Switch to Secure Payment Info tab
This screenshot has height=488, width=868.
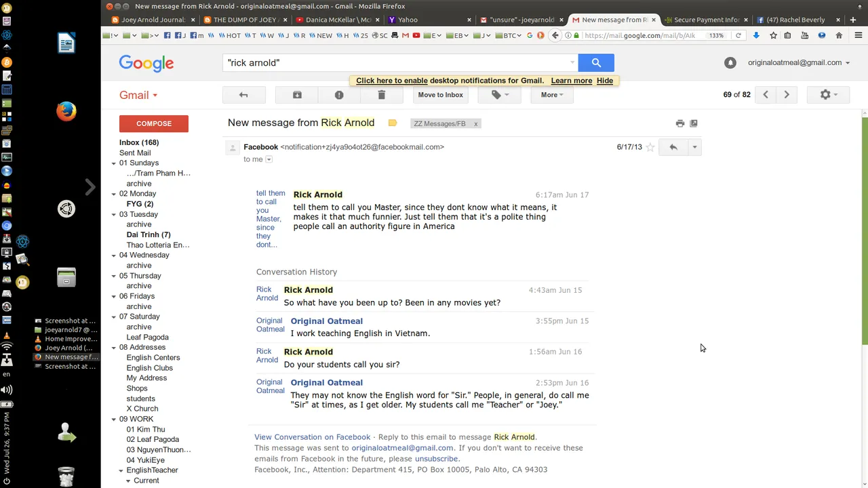(707, 20)
